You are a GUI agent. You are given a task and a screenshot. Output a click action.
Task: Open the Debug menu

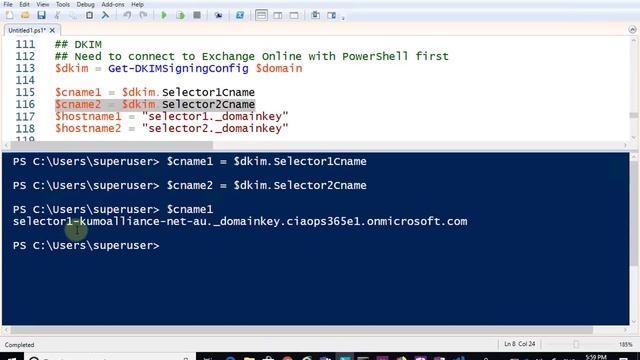85,4
